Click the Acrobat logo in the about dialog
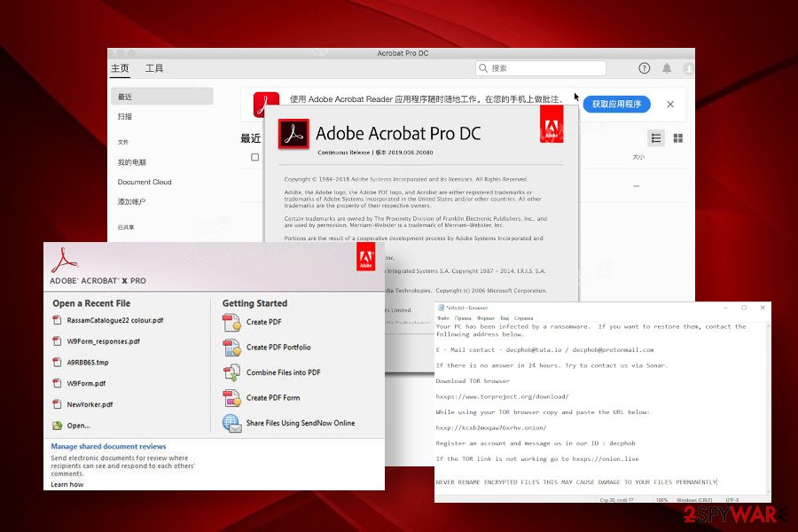 293,134
